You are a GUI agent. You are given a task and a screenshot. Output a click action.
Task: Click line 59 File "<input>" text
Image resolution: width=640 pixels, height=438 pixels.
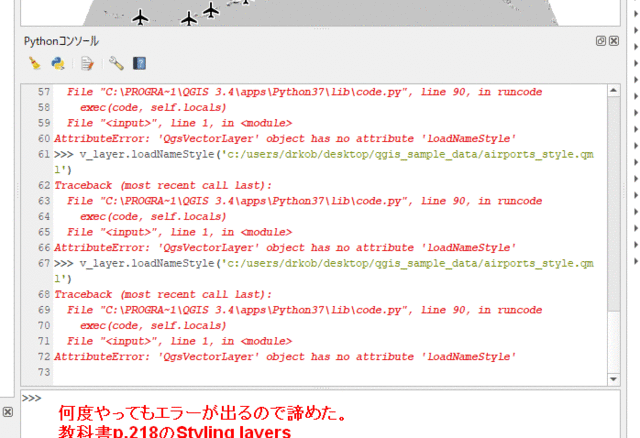point(180,123)
